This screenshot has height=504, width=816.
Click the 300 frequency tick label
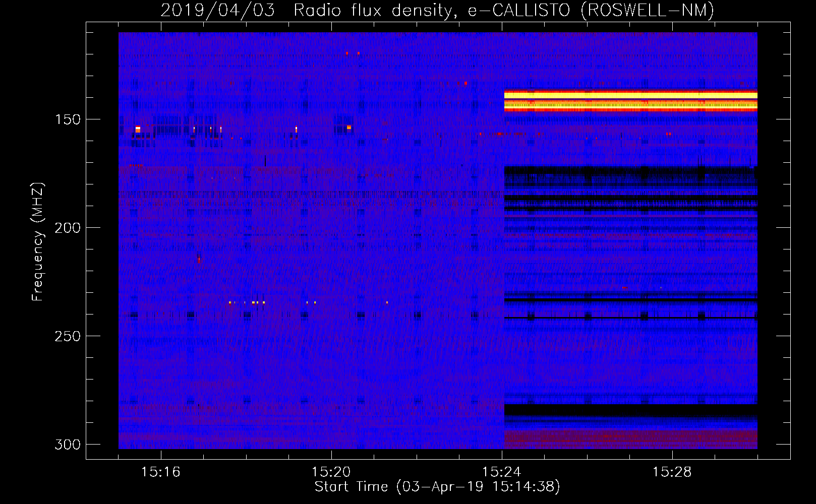click(x=68, y=445)
